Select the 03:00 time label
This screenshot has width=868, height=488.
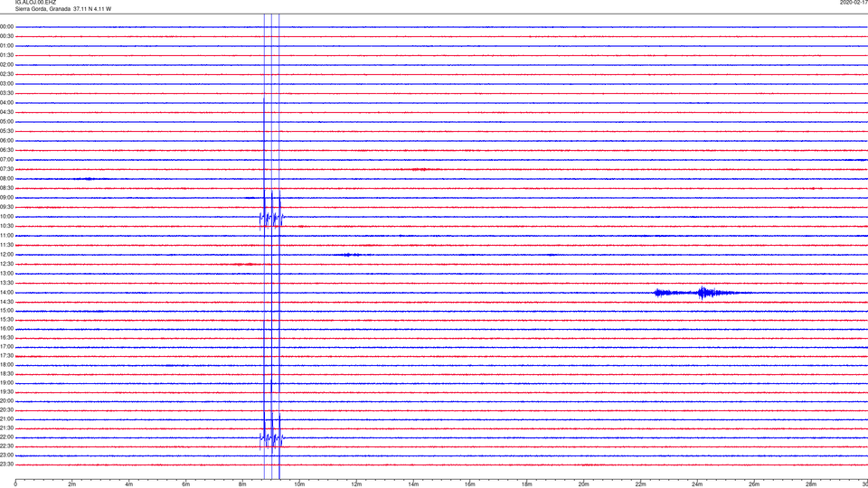coord(6,83)
